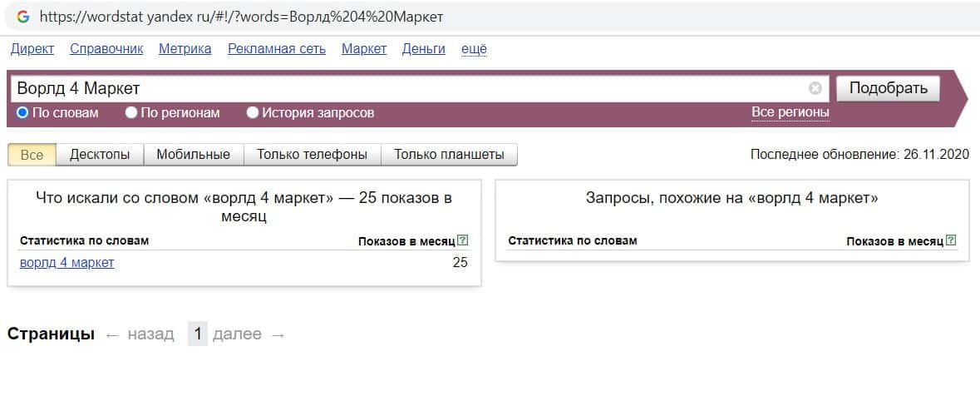
Task: Open the ворлд 4 маркет query link
Action: [66, 263]
